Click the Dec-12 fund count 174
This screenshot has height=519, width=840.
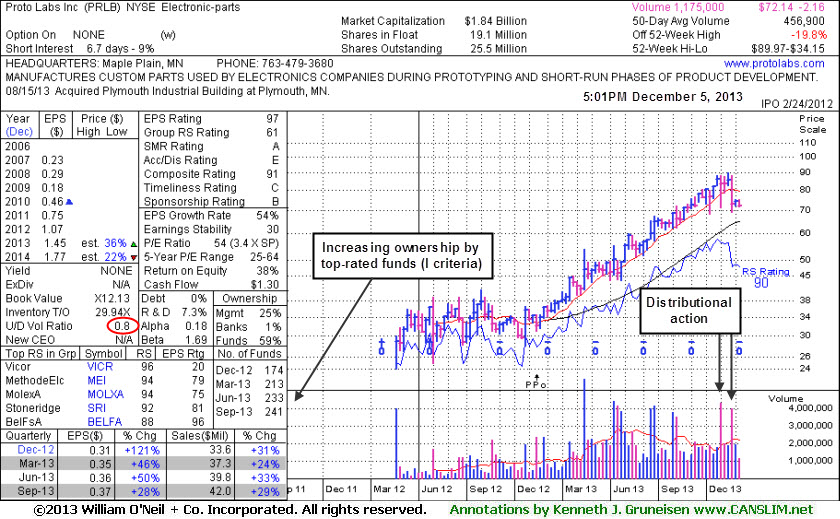[x=274, y=370]
